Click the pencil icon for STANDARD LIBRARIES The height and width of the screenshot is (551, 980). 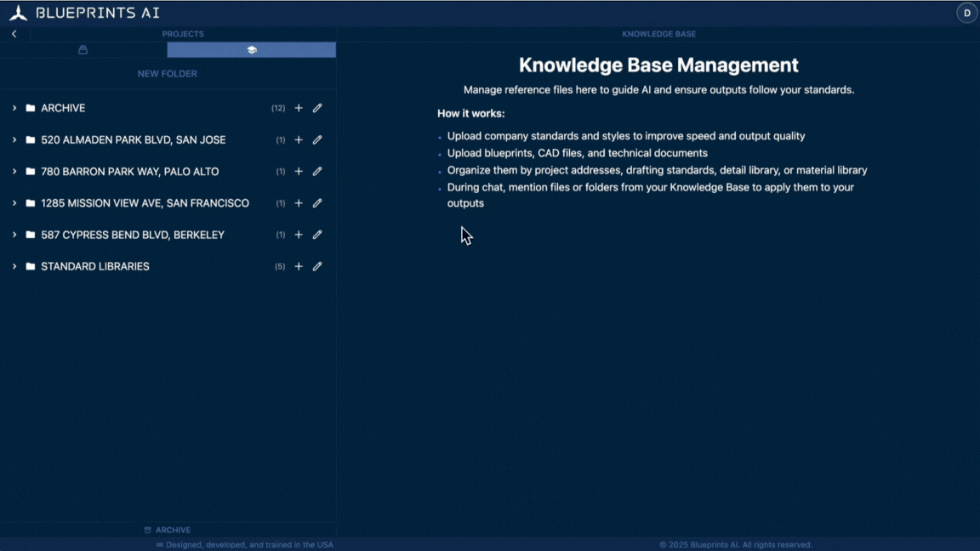[317, 266]
